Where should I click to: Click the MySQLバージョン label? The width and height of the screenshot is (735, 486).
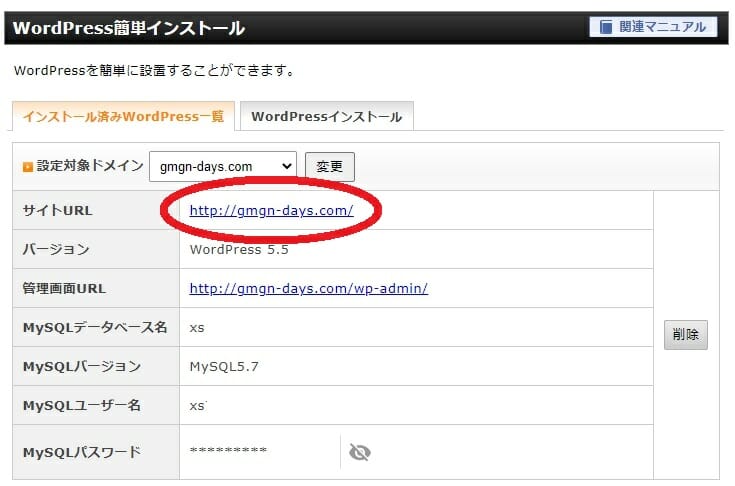pyautogui.click(x=82, y=366)
